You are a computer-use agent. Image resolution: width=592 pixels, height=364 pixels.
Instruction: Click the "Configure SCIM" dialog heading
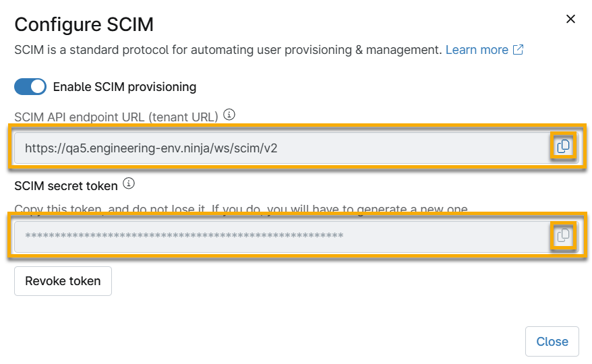pos(84,24)
